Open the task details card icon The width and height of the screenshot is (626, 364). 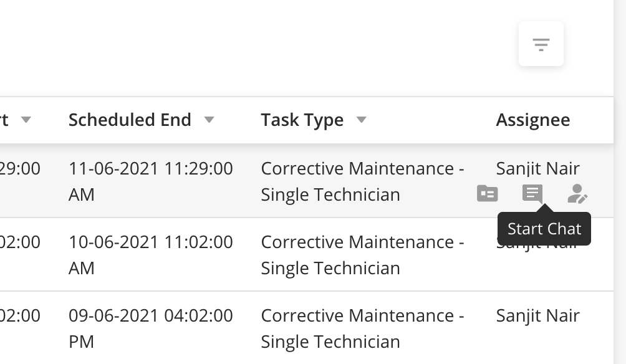(x=487, y=194)
